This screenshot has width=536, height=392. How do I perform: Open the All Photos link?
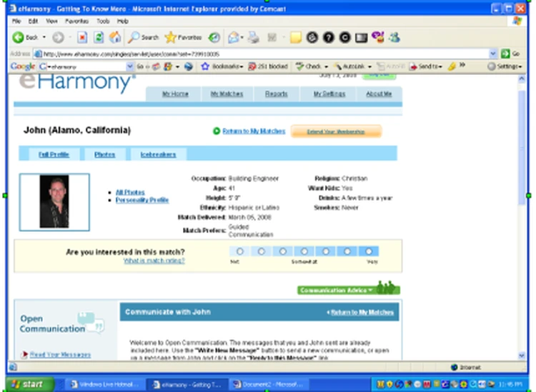tap(130, 192)
